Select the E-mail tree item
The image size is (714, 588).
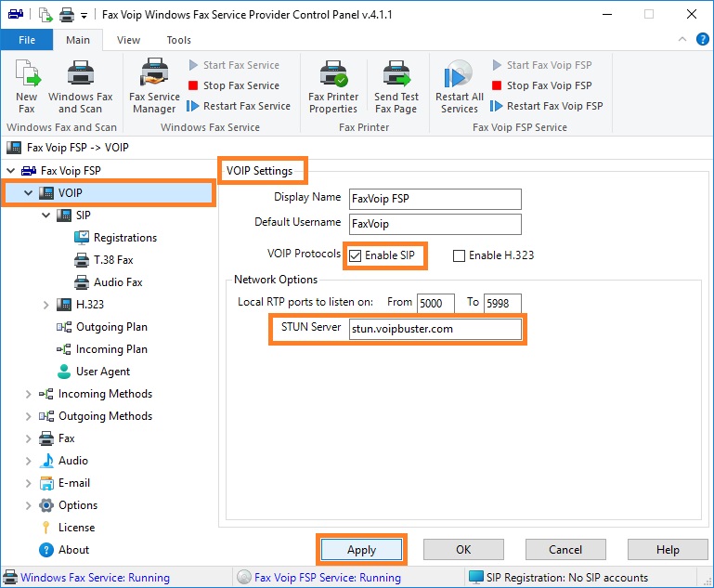coord(65,483)
